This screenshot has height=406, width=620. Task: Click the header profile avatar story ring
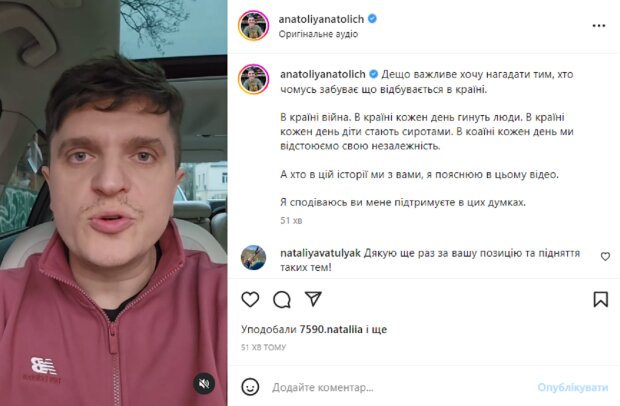coord(253,26)
